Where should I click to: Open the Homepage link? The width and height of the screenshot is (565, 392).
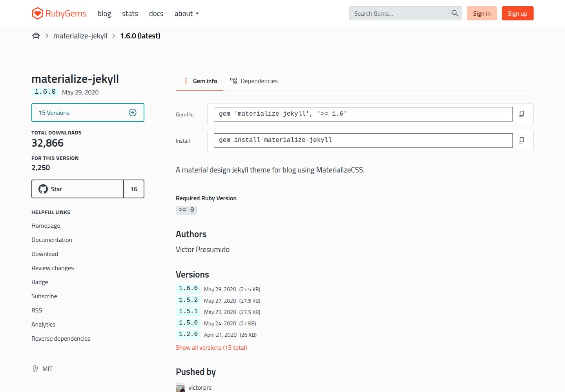tap(46, 225)
